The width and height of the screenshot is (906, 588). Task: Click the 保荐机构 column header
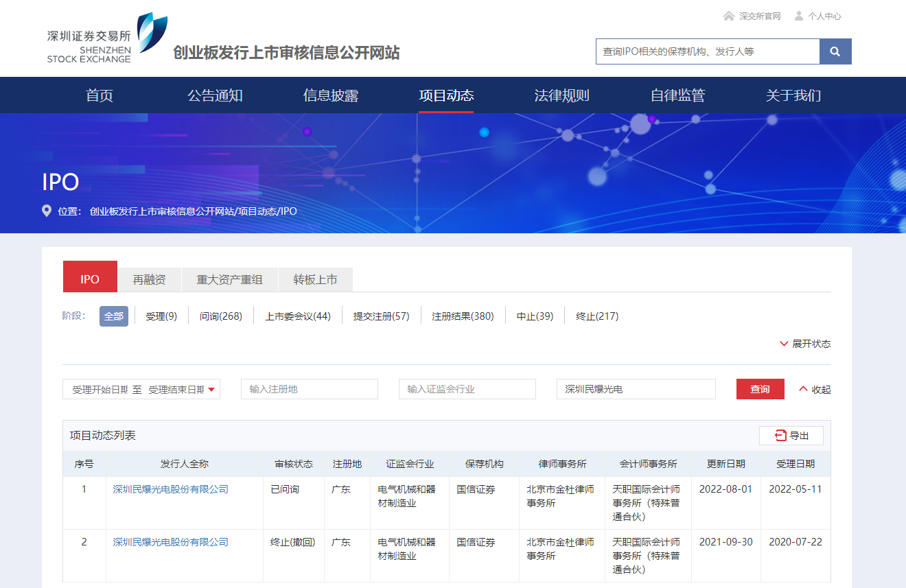pyautogui.click(x=484, y=464)
